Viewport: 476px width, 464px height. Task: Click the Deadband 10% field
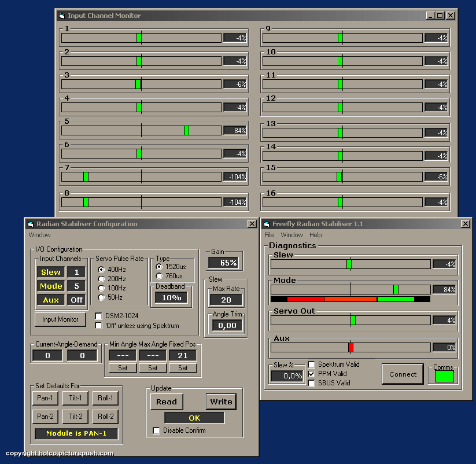pos(171,297)
